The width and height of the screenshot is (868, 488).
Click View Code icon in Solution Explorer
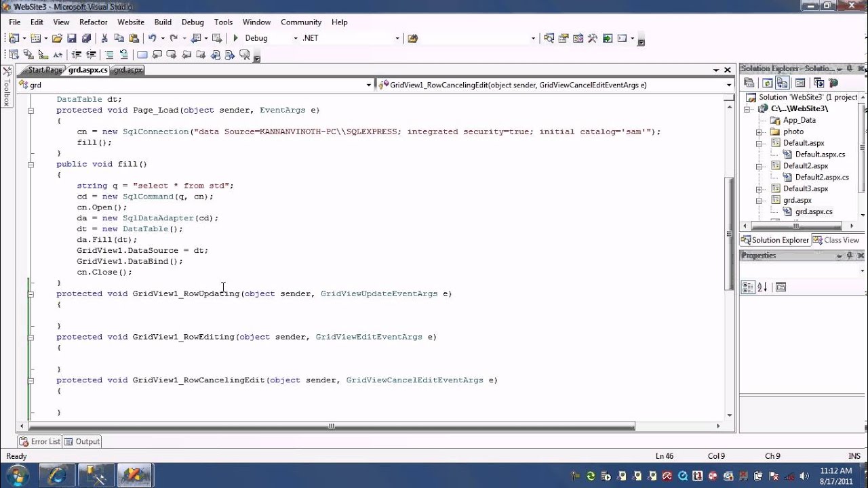(800, 83)
